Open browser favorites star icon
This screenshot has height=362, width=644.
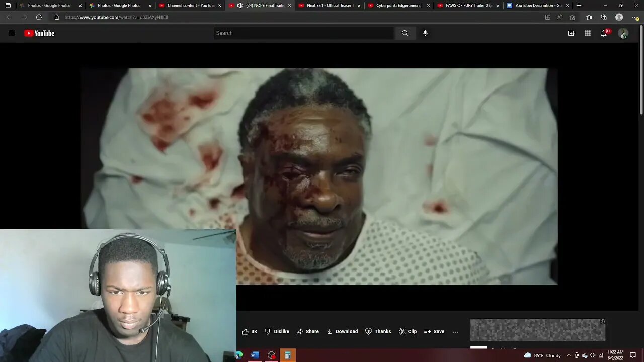pyautogui.click(x=589, y=17)
